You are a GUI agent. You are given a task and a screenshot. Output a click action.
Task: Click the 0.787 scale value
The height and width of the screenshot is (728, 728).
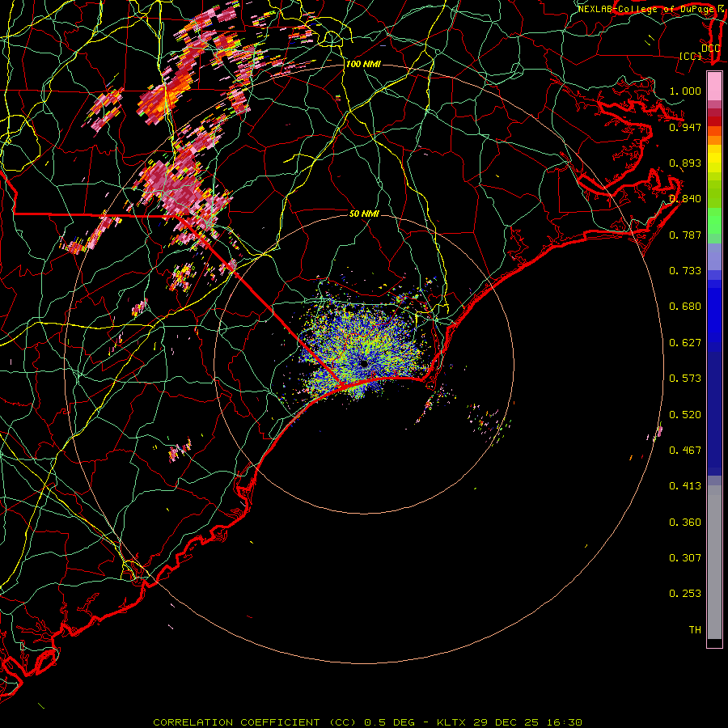coord(685,235)
